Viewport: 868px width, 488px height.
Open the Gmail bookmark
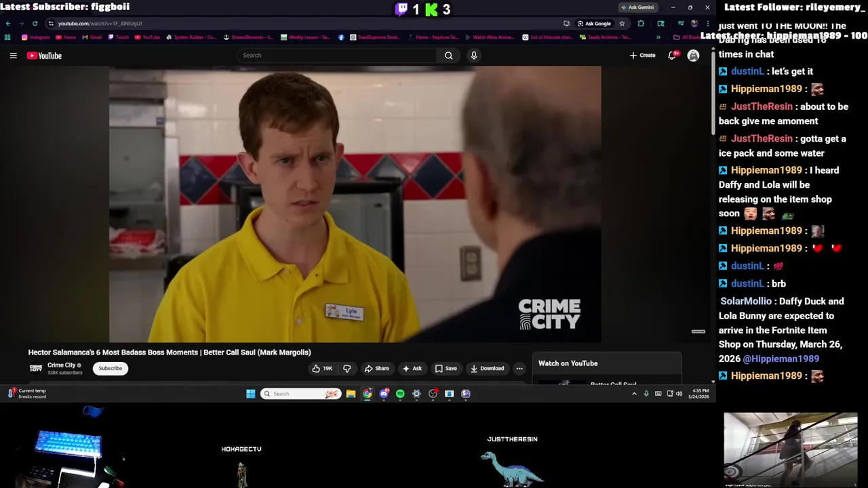(x=92, y=37)
